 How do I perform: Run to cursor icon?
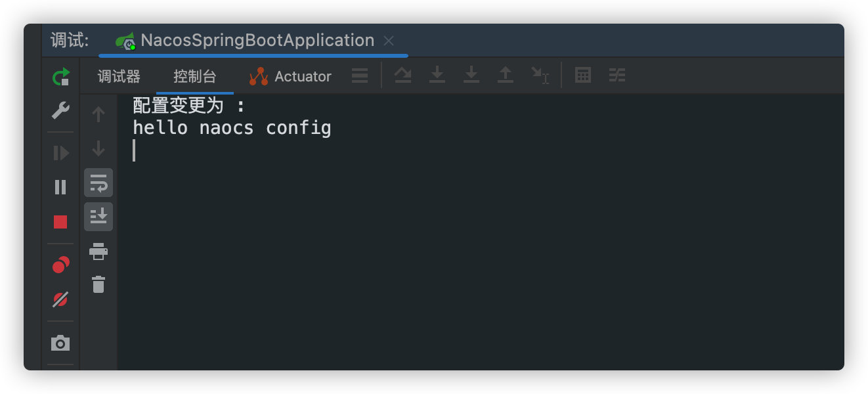pos(540,76)
